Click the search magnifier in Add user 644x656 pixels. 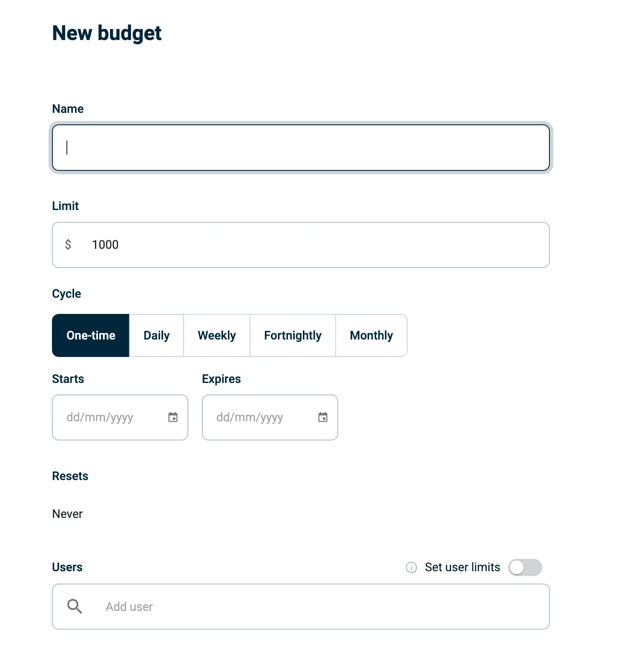pyautogui.click(x=75, y=606)
